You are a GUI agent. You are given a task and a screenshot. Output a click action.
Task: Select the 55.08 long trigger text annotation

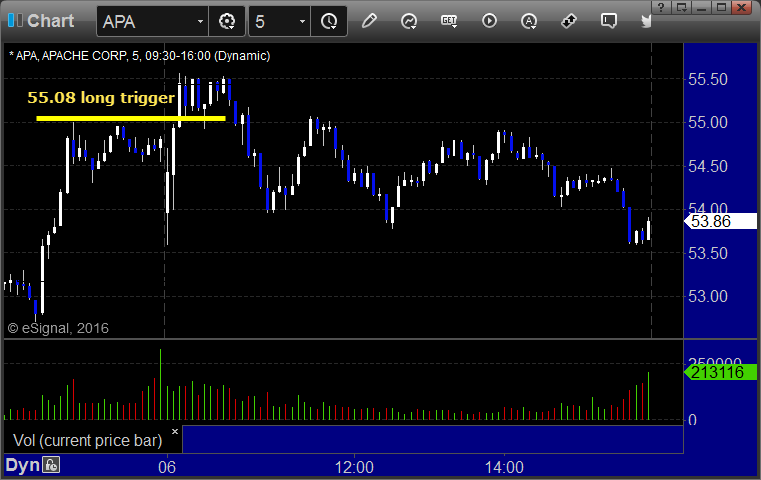coord(101,98)
